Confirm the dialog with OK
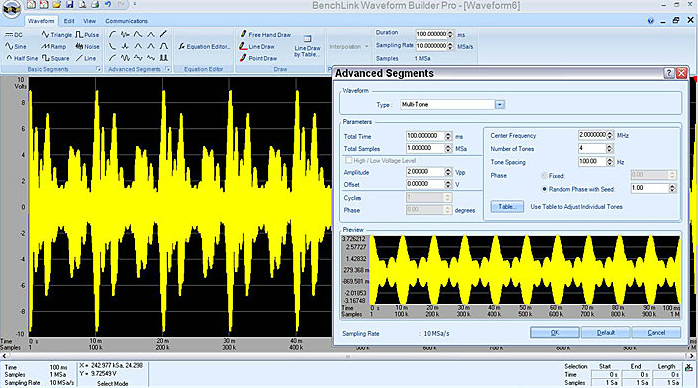Screen dimensions: 698x388 [x=555, y=332]
